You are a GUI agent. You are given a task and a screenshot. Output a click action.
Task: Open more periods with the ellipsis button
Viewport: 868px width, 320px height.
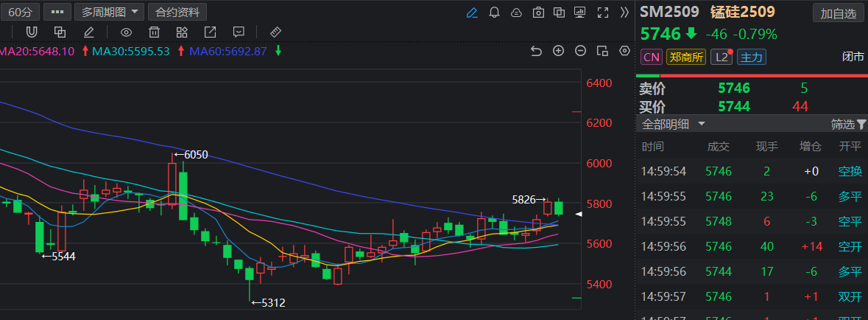click(57, 12)
